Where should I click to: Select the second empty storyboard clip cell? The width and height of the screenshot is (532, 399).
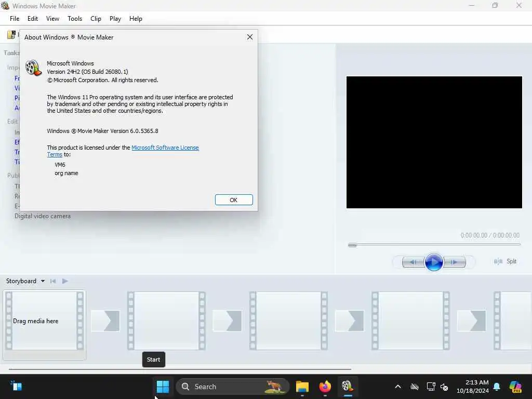tap(166, 321)
